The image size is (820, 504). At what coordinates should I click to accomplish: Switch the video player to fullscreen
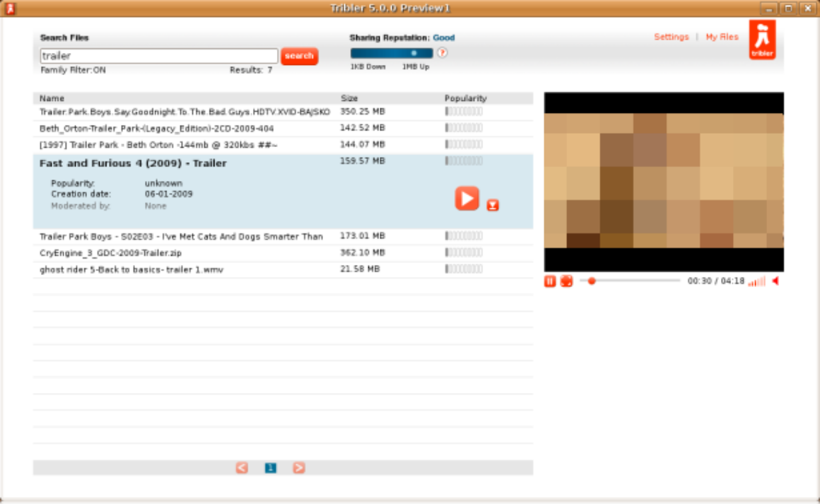pos(566,281)
